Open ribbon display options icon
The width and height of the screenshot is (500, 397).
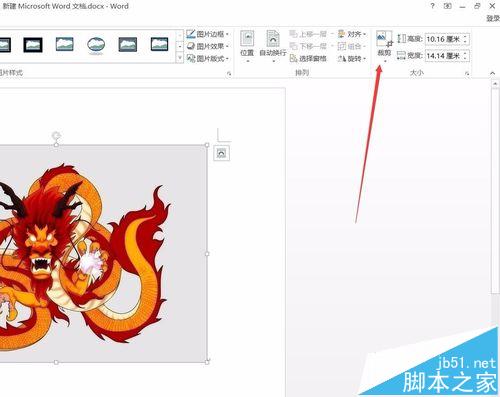(x=448, y=6)
